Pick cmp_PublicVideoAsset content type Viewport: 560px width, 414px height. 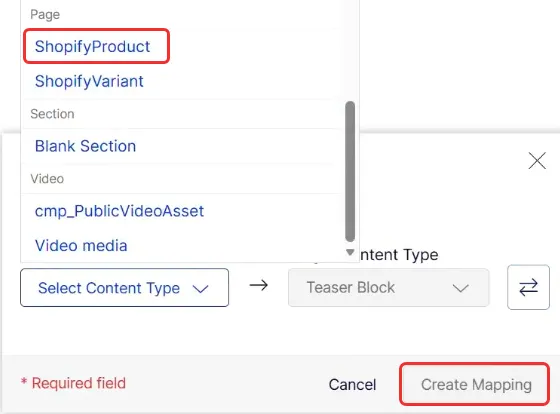pos(119,211)
